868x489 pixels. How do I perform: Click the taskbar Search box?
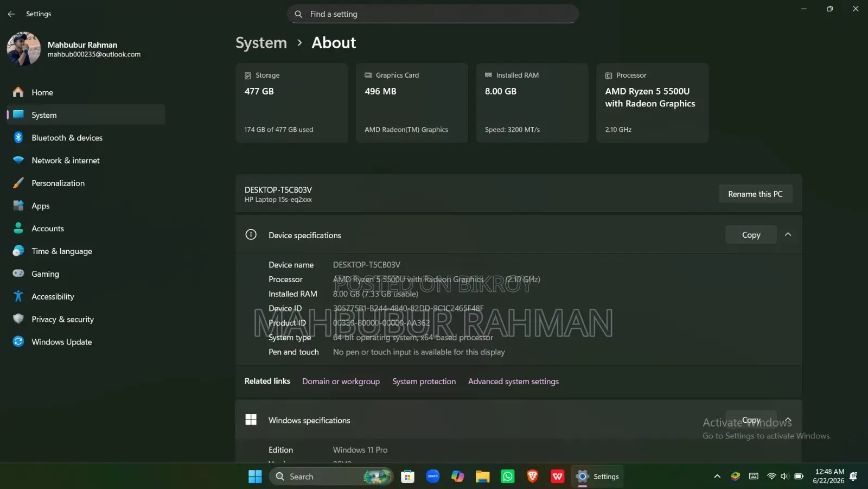331,477
